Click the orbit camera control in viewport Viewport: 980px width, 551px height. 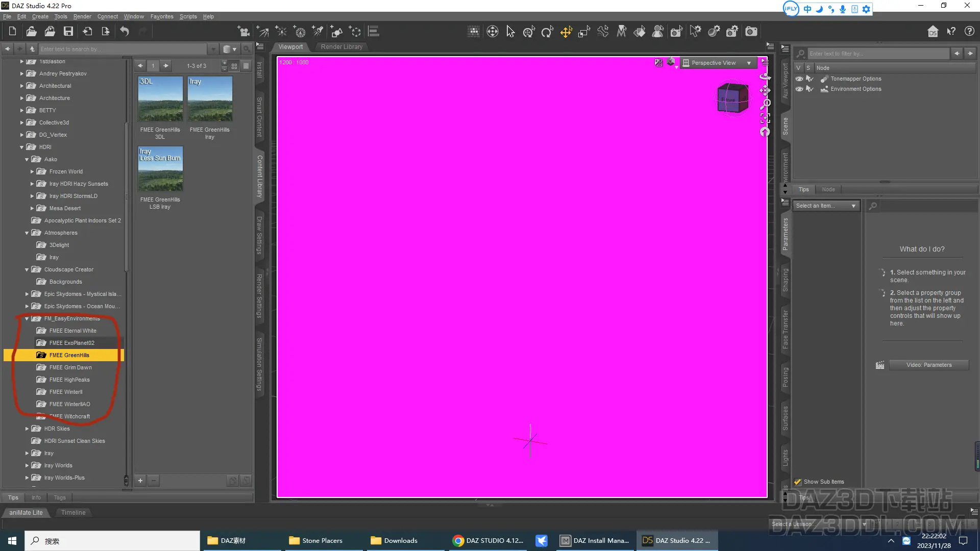(765, 77)
